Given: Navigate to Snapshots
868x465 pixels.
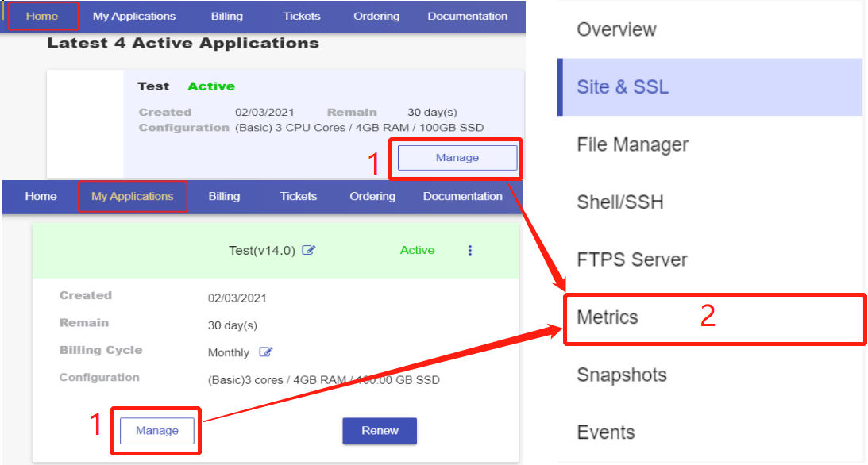Looking at the screenshot, I should [x=621, y=375].
